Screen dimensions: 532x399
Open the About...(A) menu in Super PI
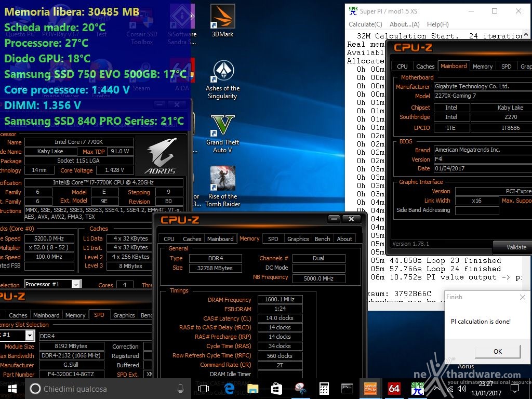pyautogui.click(x=404, y=24)
